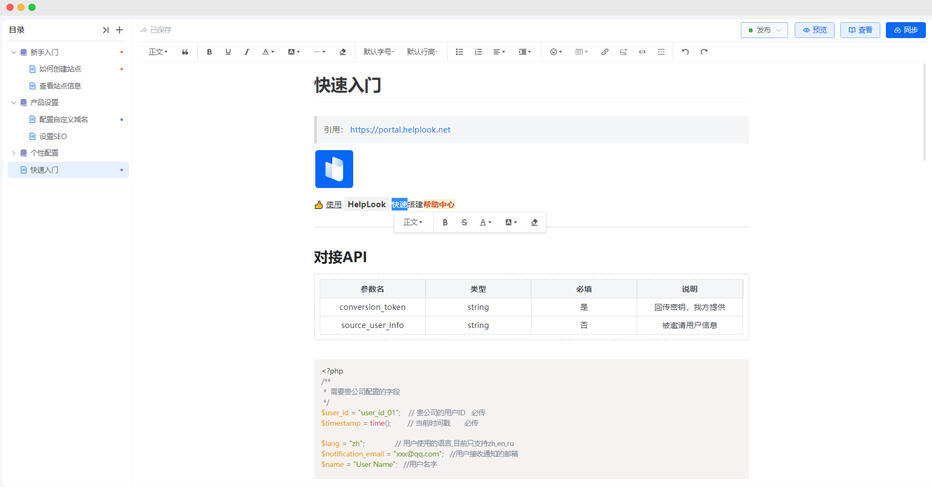
Task: Click the blue 同步 sync button
Action: [905, 30]
